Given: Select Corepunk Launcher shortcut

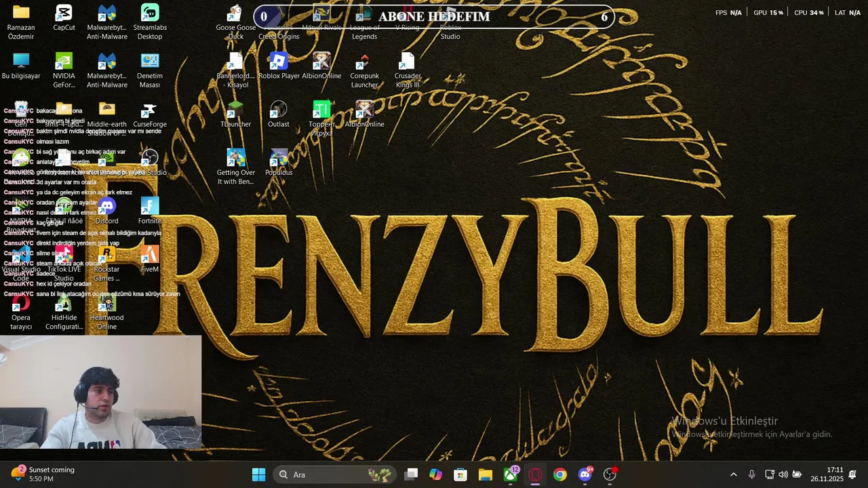Looking at the screenshot, I should 364,70.
